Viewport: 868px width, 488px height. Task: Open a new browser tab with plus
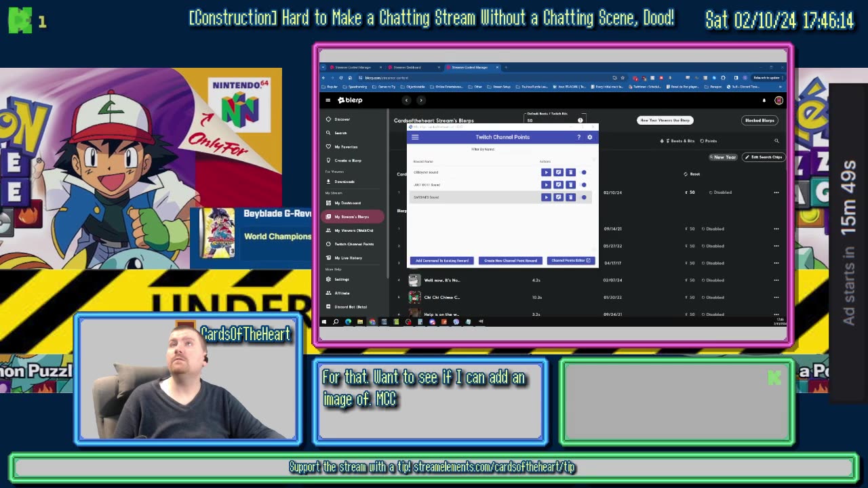(506, 67)
